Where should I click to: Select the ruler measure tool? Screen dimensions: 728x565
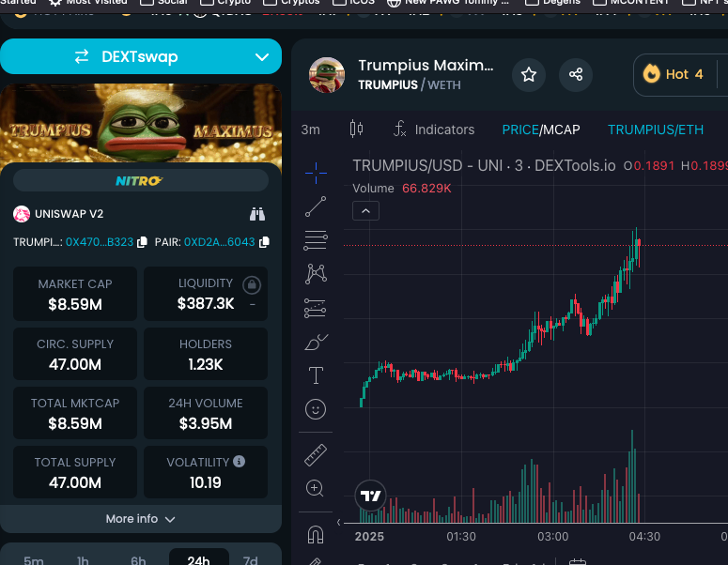click(x=316, y=454)
